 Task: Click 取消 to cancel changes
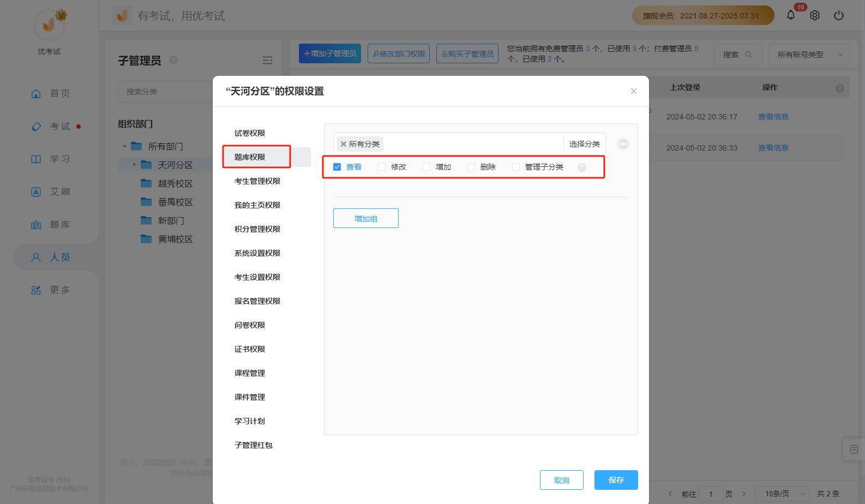[562, 480]
